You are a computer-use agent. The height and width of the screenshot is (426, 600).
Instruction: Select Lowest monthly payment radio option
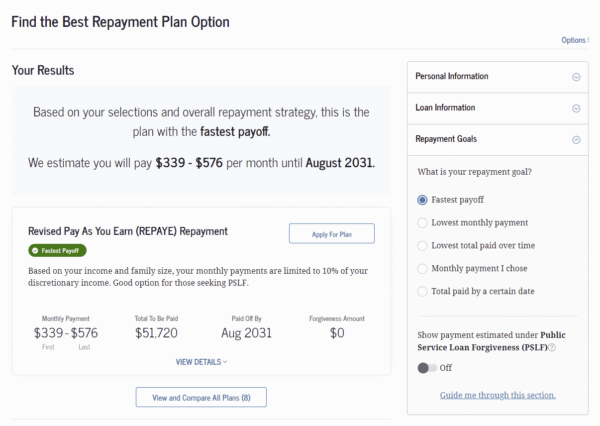tap(423, 222)
